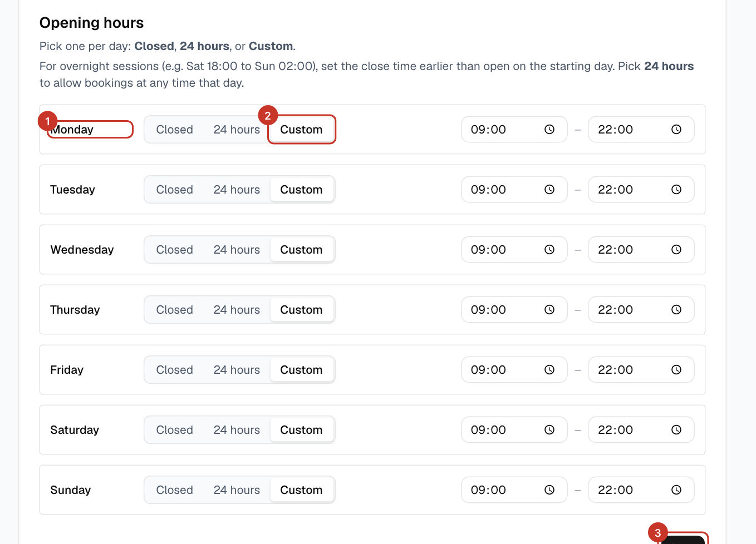
Task: Set Saturday to 24 hours
Action: [x=237, y=430]
